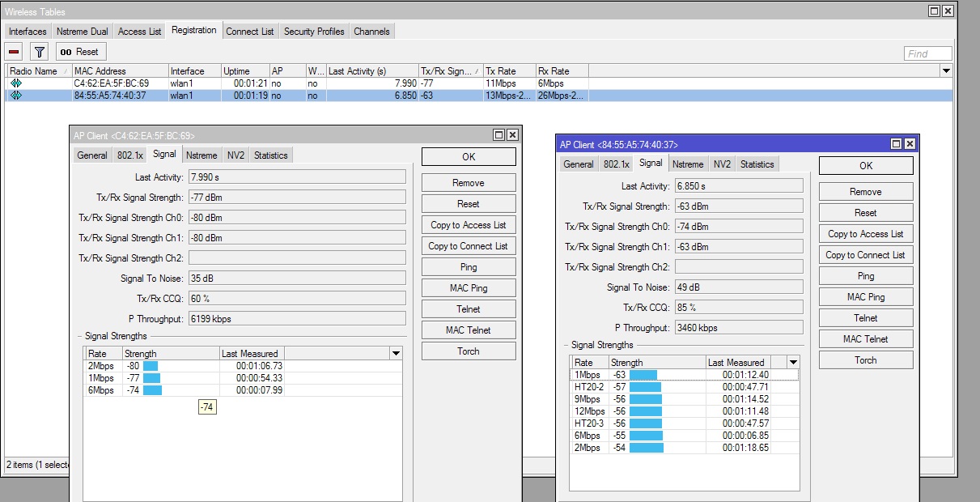Click Reset in 84:55:A5:74:40:37 window
This screenshot has width=980, height=502.
(866, 213)
